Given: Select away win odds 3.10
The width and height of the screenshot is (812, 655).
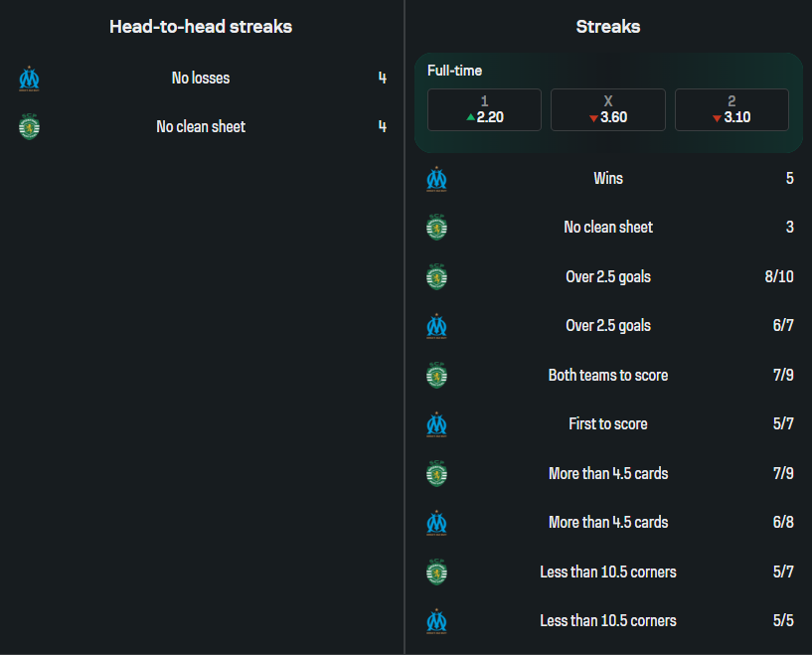Looking at the screenshot, I should 731,109.
